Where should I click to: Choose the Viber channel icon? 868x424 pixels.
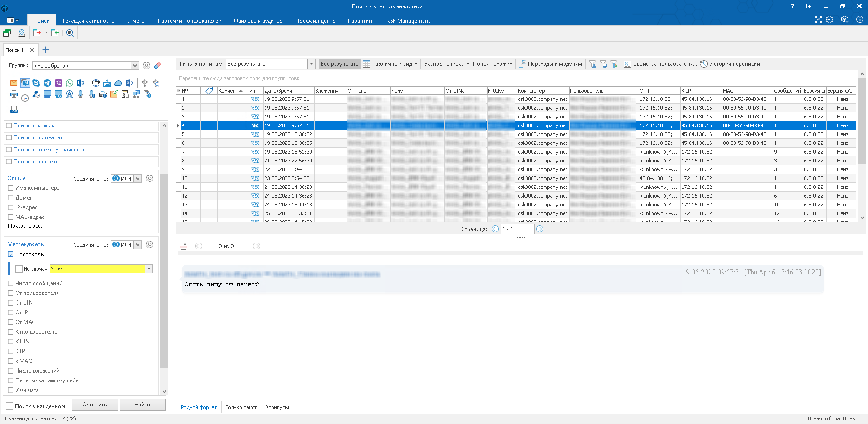click(58, 83)
